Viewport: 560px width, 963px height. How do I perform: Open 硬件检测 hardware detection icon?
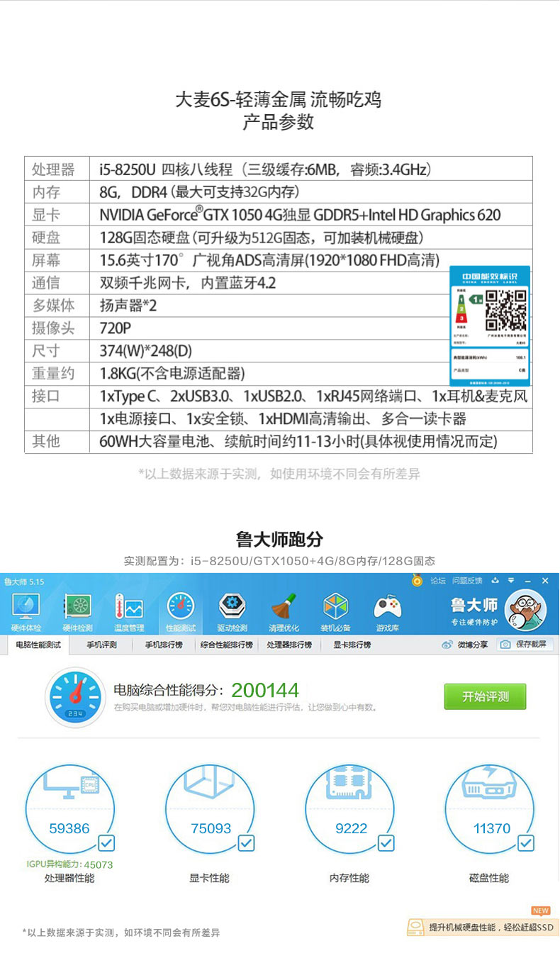point(77,612)
